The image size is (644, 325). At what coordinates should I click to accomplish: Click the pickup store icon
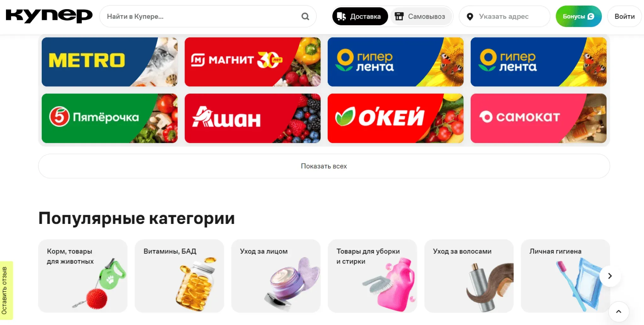pos(399,16)
